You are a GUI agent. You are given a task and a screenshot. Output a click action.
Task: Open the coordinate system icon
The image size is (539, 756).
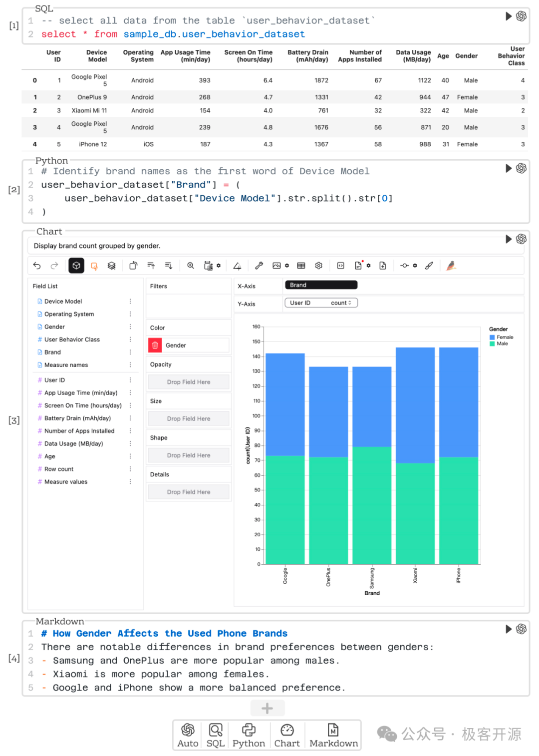[237, 266]
